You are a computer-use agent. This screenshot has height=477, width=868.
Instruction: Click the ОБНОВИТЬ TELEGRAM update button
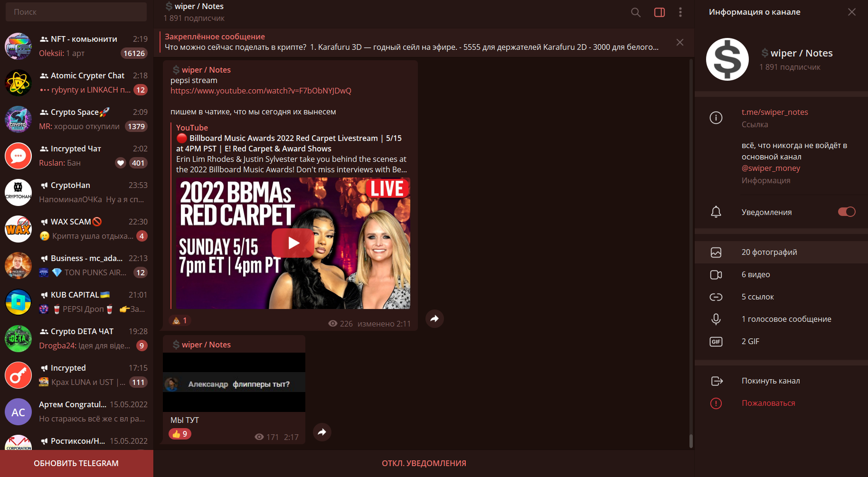tap(76, 463)
